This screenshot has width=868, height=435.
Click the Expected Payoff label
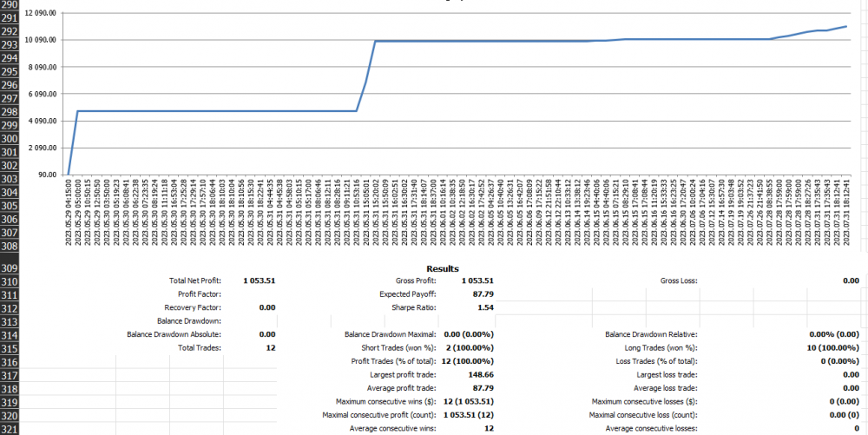[408, 294]
